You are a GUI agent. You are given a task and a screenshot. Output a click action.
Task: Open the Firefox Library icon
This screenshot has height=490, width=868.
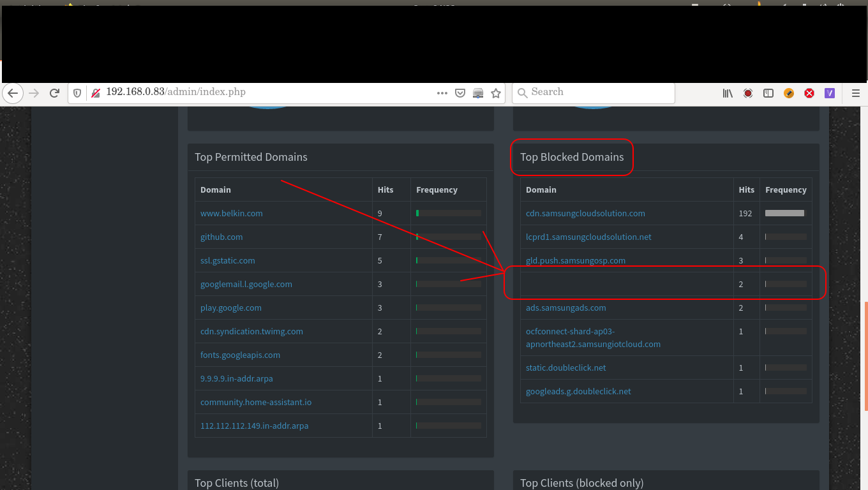(727, 93)
